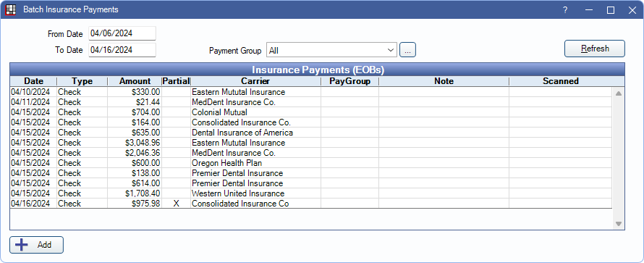Sort by the Date column header
Image resolution: width=644 pixels, height=263 pixels.
tap(33, 81)
